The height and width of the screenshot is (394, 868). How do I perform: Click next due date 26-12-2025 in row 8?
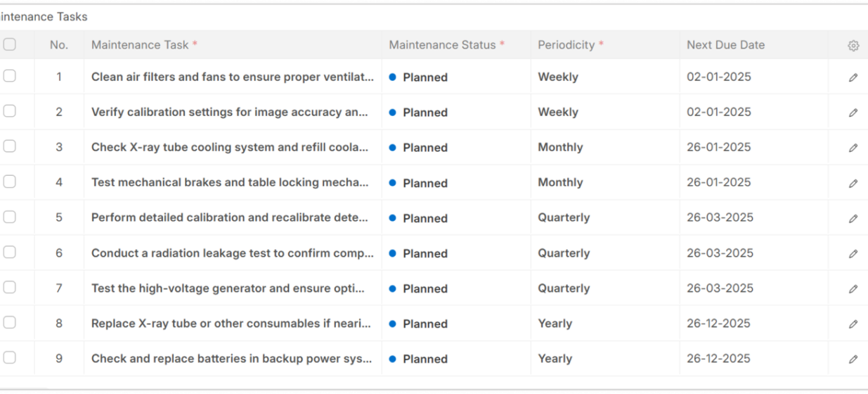tap(719, 324)
